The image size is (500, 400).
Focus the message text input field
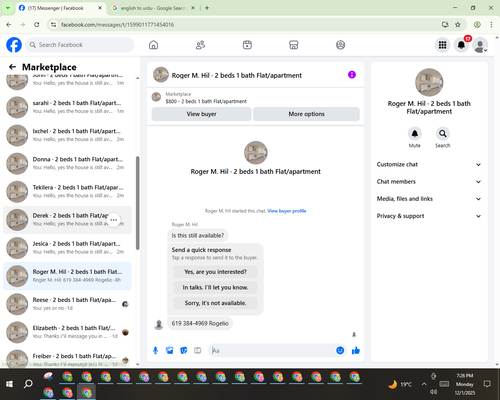point(272,350)
